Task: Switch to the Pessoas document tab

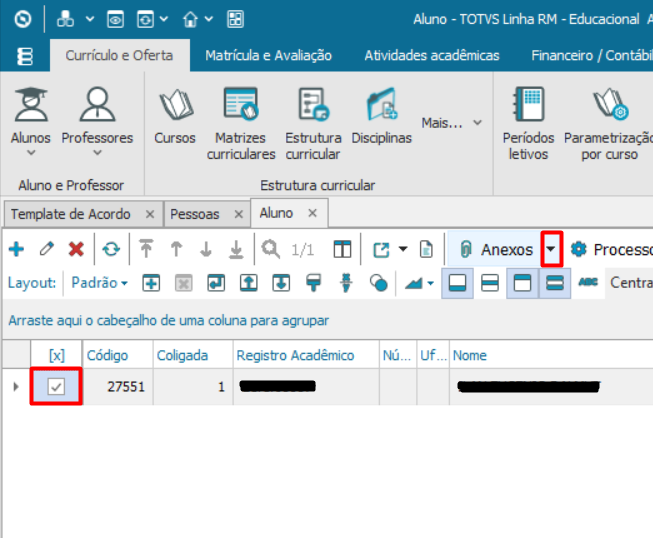Action: click(195, 214)
